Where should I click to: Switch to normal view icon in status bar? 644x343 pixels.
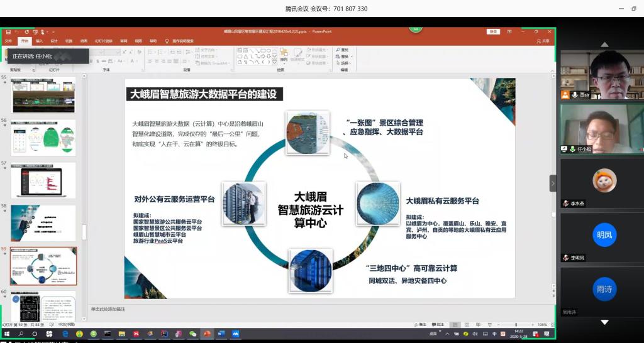pyautogui.click(x=454, y=325)
